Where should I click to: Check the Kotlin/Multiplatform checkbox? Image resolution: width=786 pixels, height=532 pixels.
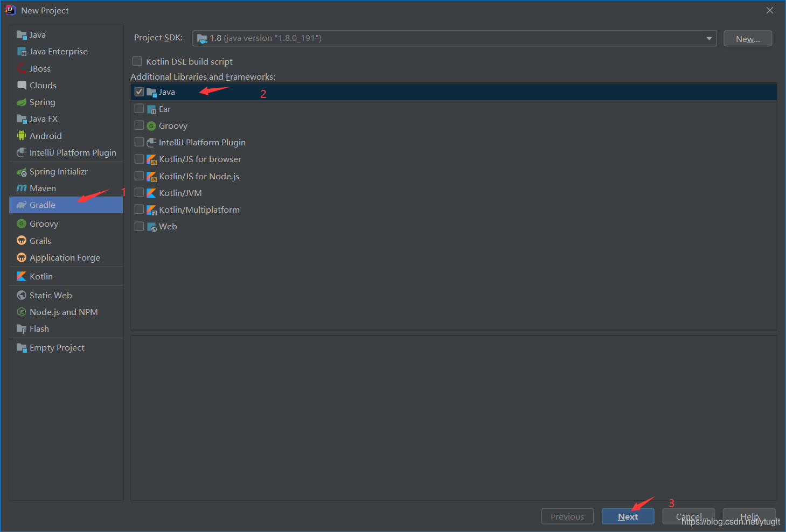[x=139, y=209]
